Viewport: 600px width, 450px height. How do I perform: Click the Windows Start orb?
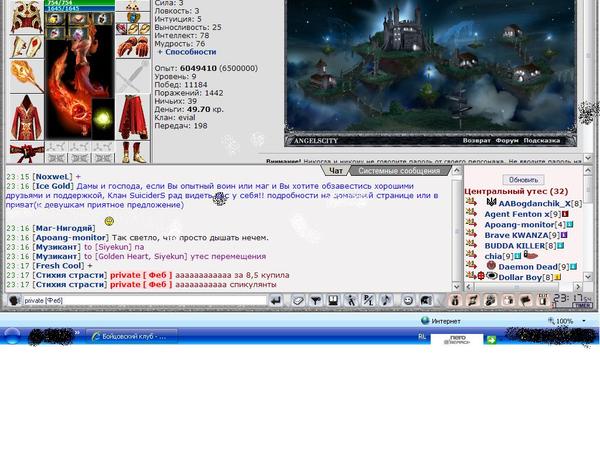[12, 337]
